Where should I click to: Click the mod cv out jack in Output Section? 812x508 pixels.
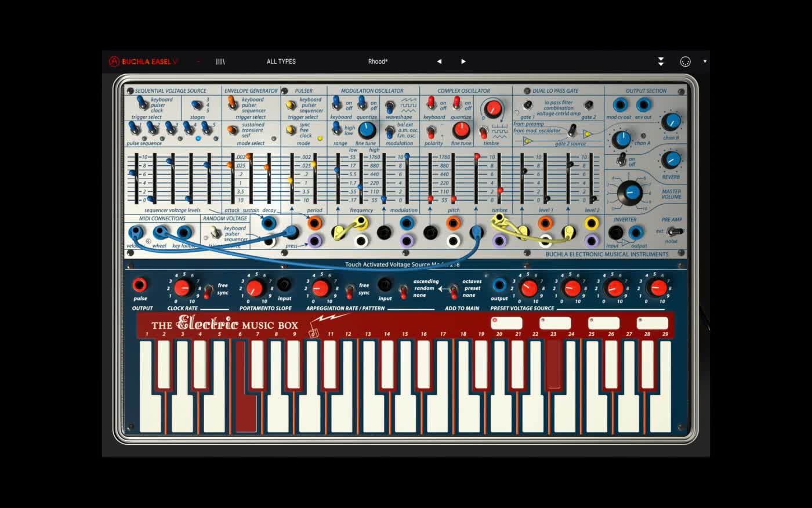point(619,105)
